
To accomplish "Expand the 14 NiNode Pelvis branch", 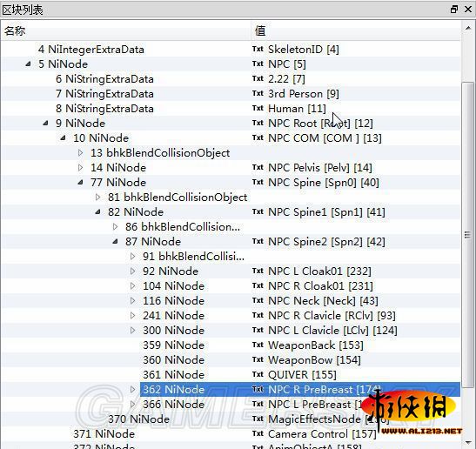I will (80, 168).
